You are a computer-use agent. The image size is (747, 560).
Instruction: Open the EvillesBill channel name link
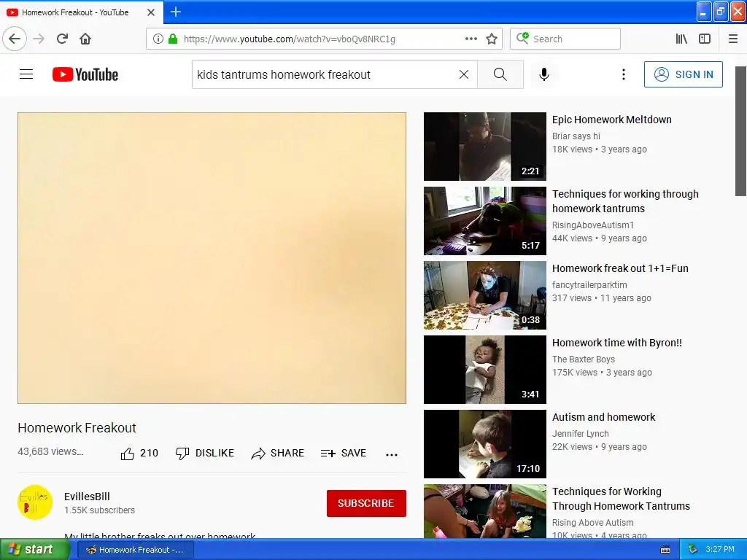[88, 497]
